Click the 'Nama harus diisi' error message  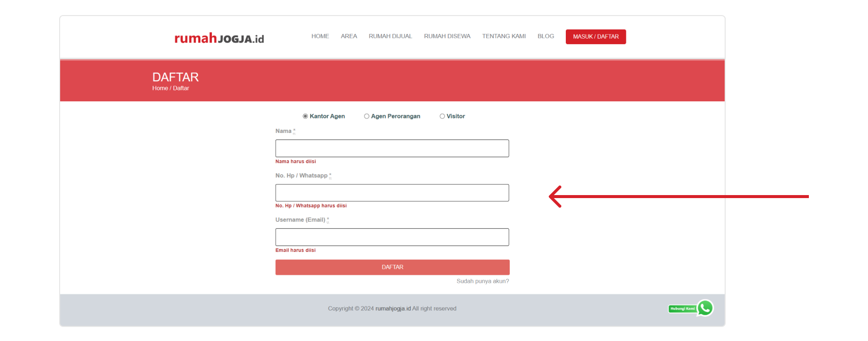[296, 161]
